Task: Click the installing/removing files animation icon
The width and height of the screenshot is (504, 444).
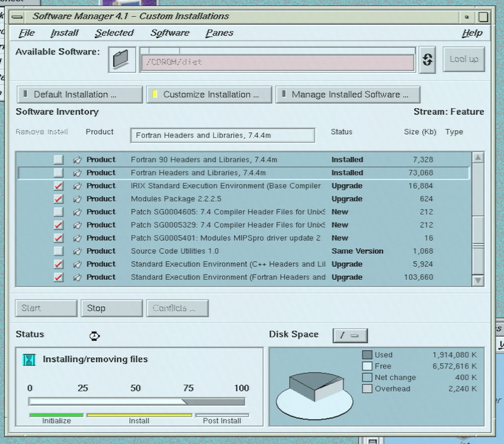Action: click(x=29, y=359)
